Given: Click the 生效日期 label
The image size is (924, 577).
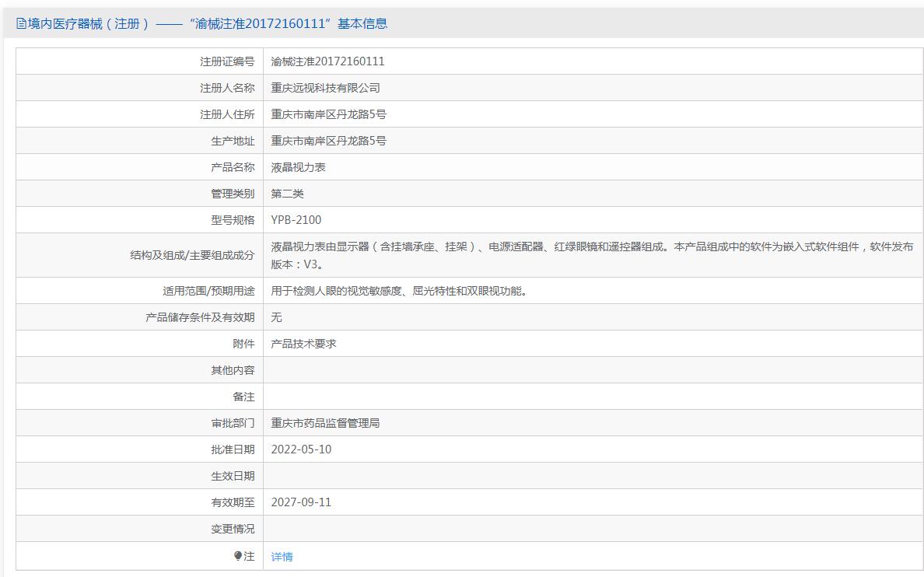Looking at the screenshot, I should point(233,476).
